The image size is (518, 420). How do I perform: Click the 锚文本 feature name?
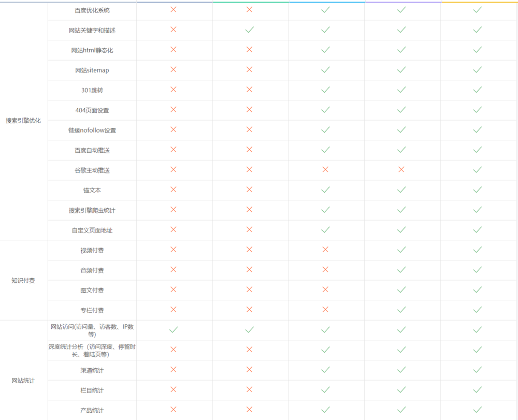(x=92, y=190)
